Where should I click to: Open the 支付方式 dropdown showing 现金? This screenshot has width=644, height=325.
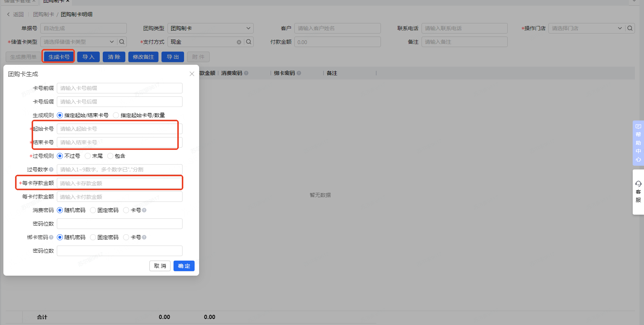tap(205, 42)
